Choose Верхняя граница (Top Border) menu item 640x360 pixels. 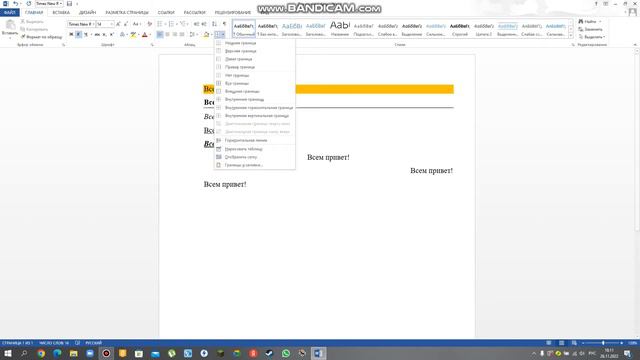point(255,51)
